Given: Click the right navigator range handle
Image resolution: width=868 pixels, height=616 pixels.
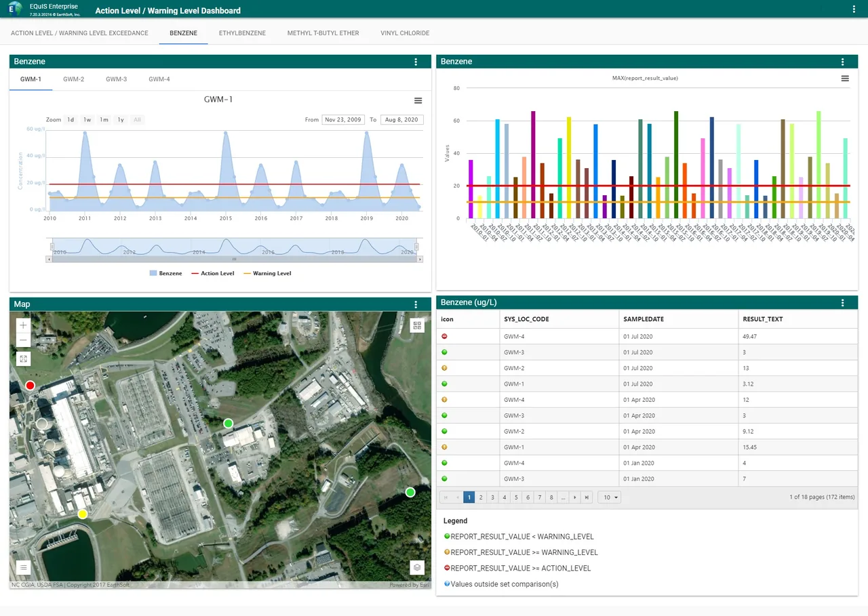Looking at the screenshot, I should [x=416, y=247].
